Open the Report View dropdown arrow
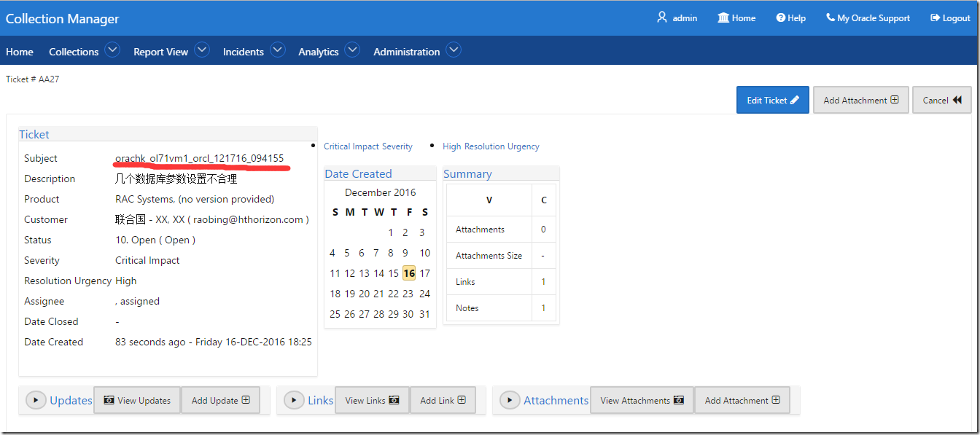 tap(201, 50)
